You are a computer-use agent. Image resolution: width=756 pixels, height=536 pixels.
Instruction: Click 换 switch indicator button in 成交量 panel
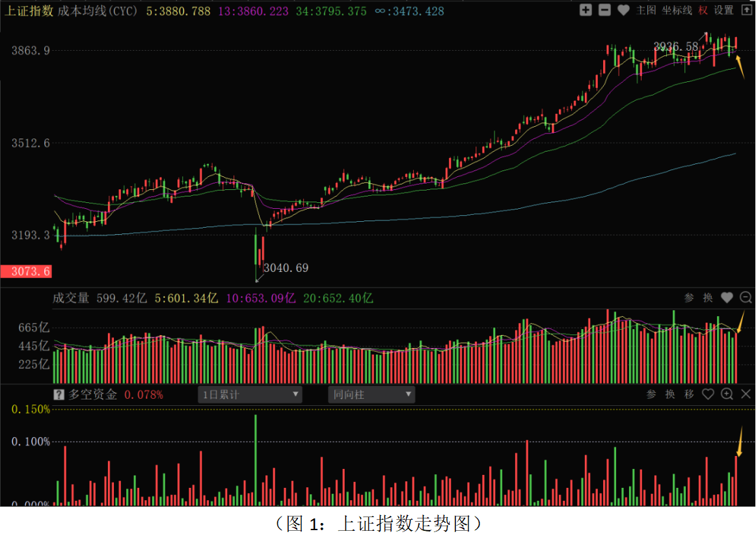pyautogui.click(x=708, y=298)
